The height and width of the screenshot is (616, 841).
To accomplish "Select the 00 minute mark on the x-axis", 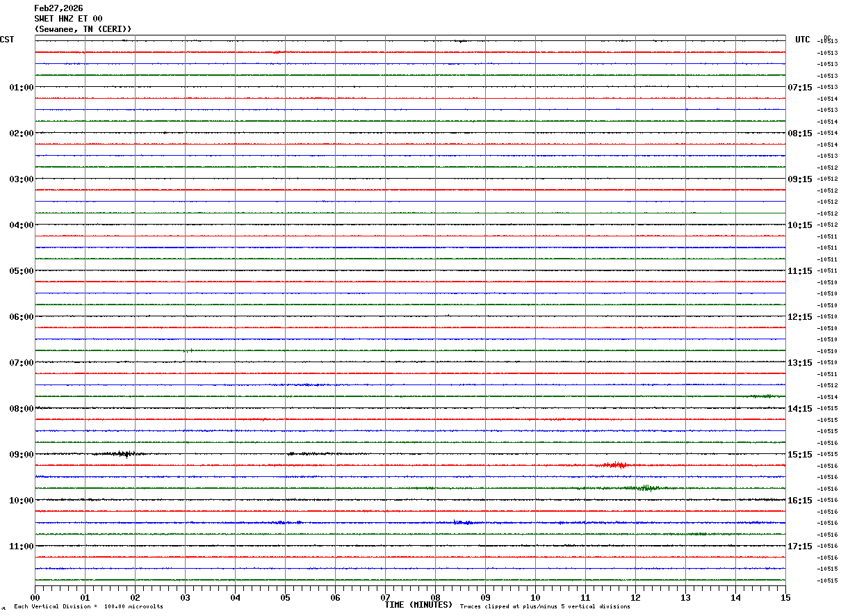I will (35, 597).
